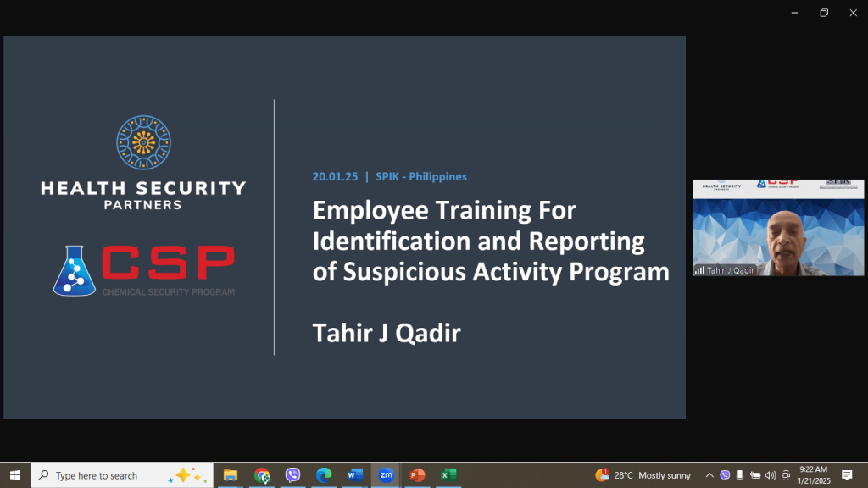Open File Explorer from taskbar
Screen dimensions: 868x488
(231, 475)
